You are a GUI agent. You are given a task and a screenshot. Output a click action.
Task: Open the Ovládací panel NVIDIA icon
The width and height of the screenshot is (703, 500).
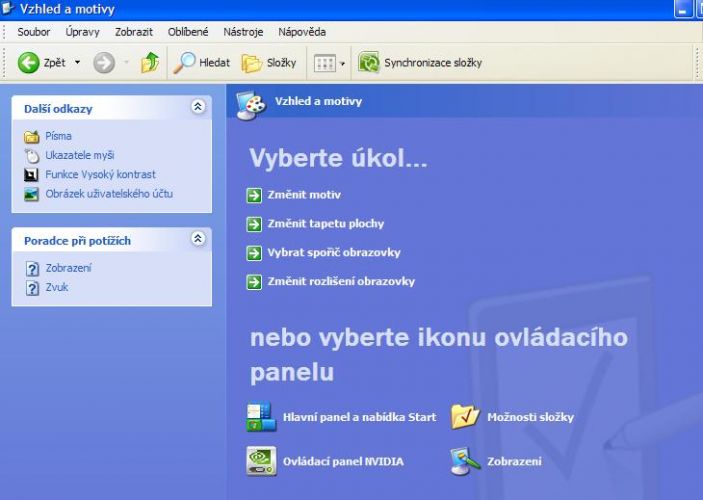261,461
